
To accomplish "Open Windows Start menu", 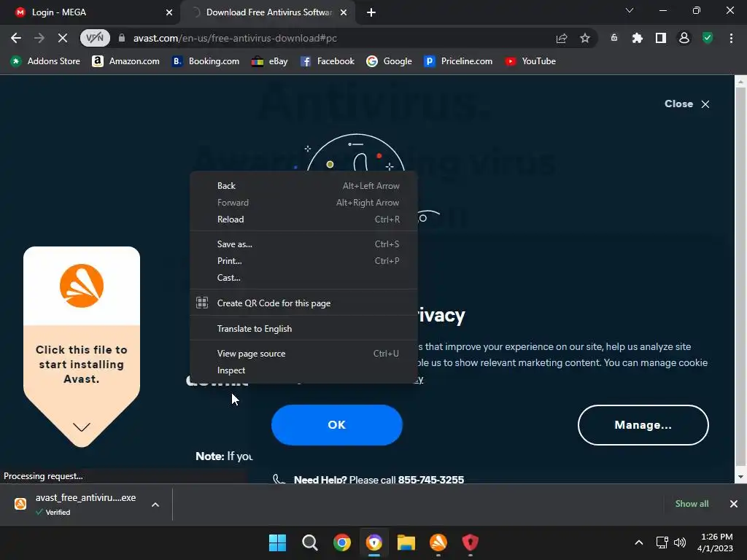I will [x=277, y=542].
